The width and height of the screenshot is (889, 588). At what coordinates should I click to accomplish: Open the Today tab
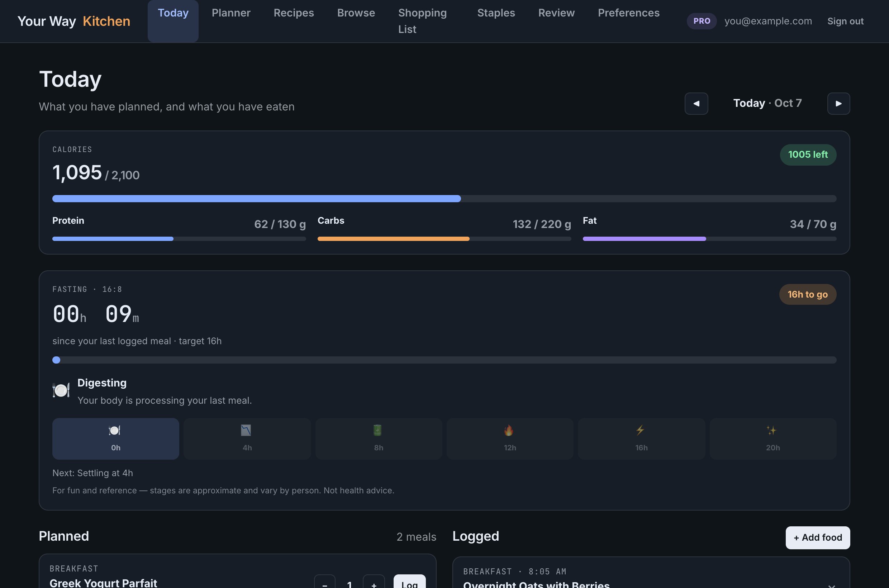click(x=173, y=21)
